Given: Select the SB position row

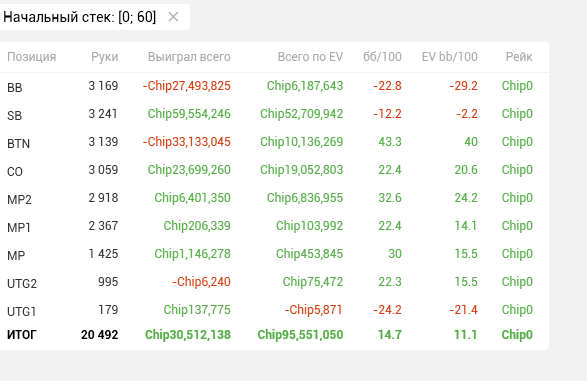Looking at the screenshot, I should click(x=274, y=114).
